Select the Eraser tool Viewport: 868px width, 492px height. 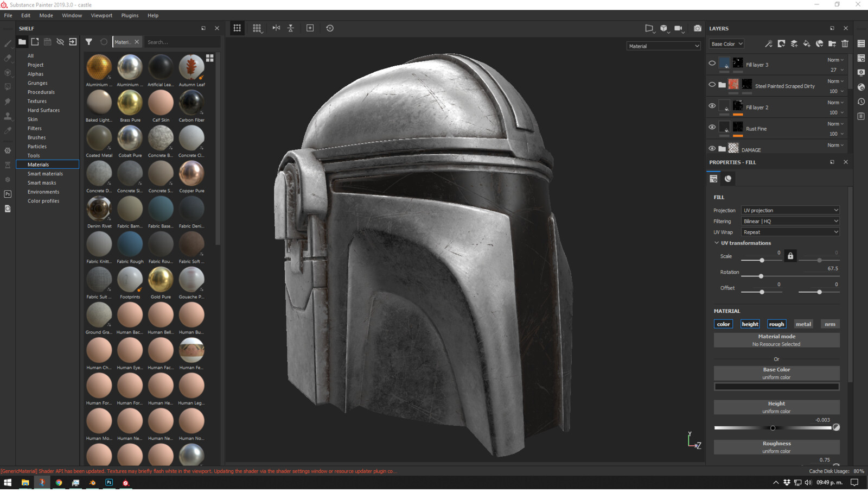[8, 58]
